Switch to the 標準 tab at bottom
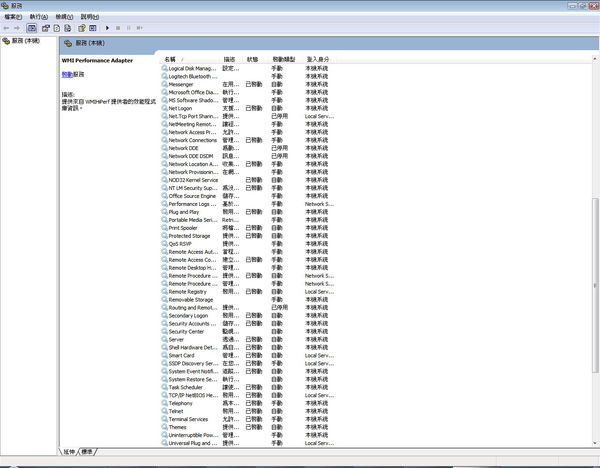The image size is (600, 468). (x=87, y=452)
